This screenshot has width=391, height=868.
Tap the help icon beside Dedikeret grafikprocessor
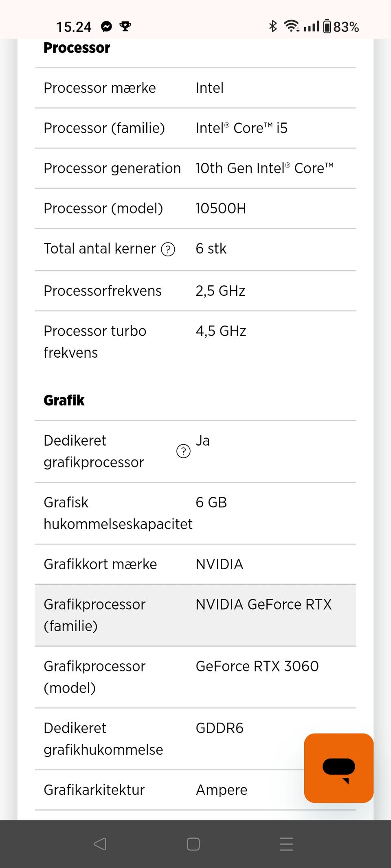pyautogui.click(x=183, y=451)
